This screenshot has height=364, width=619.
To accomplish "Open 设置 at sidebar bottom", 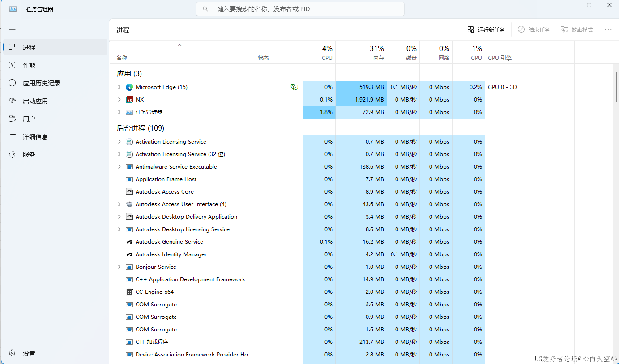I will coord(55,353).
